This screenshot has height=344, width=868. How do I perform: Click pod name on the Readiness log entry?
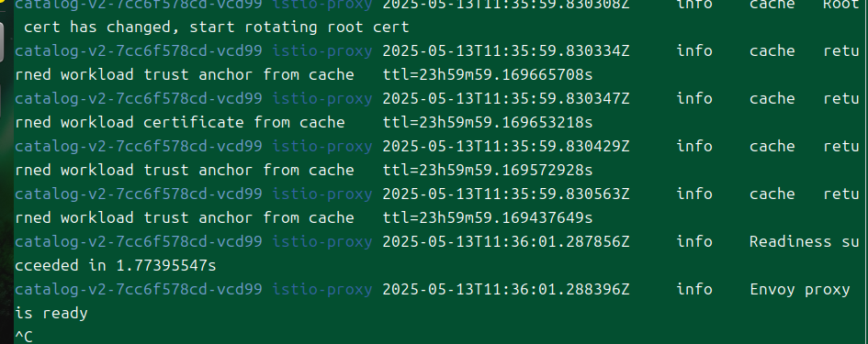click(139, 241)
